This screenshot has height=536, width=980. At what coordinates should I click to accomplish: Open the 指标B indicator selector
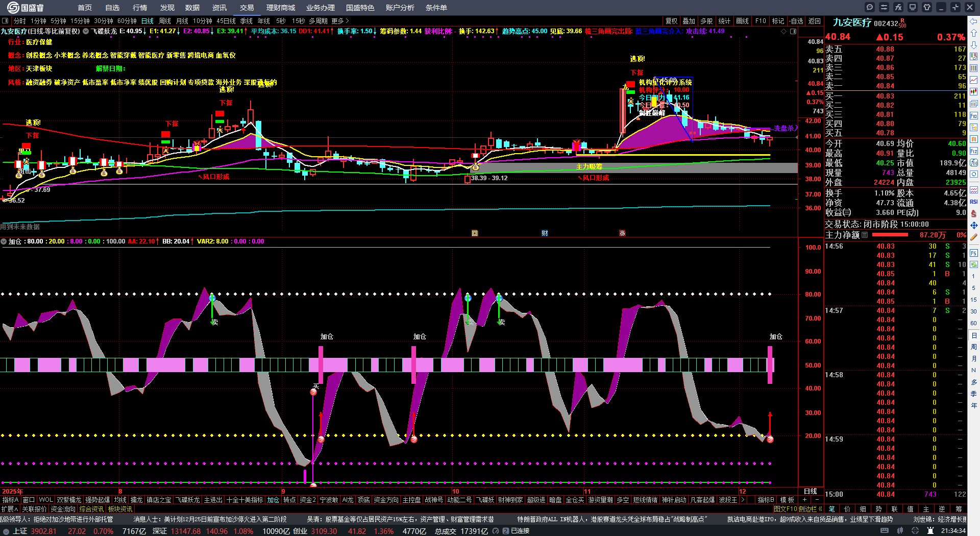[x=766, y=500]
